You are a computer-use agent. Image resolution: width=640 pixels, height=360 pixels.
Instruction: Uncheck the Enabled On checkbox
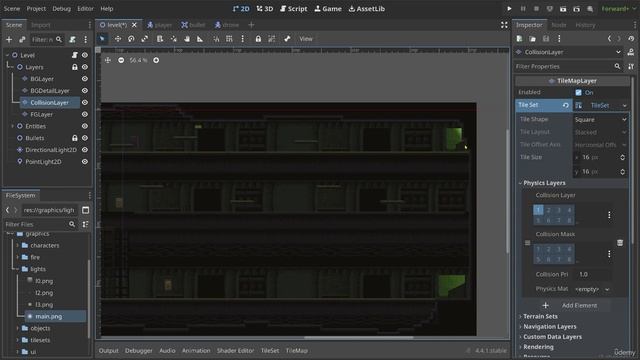point(578,93)
